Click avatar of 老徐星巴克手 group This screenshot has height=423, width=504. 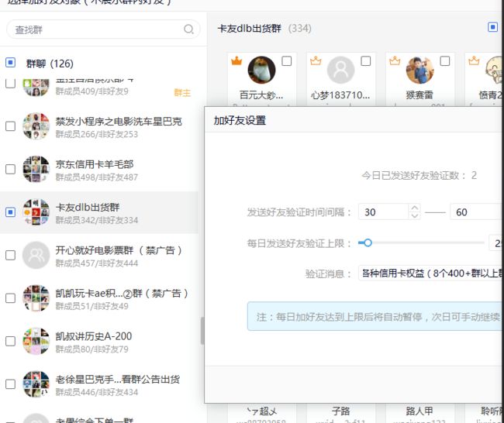pos(36,384)
